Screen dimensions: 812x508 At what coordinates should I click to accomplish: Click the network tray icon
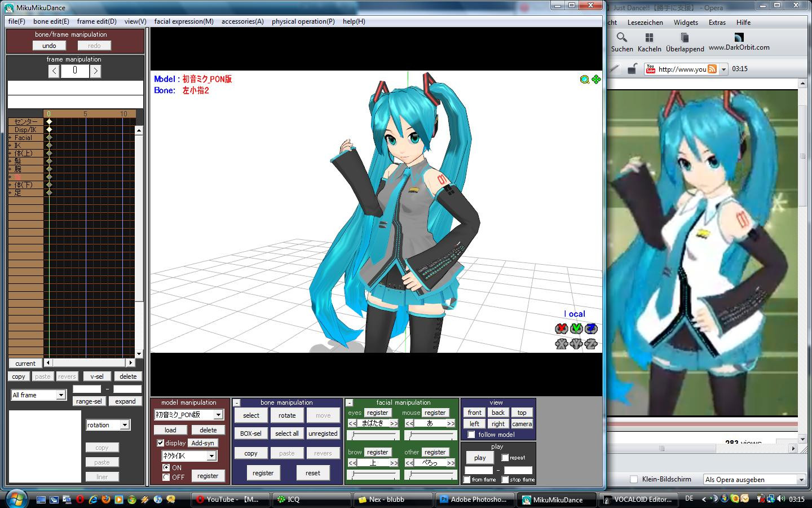coord(771,499)
